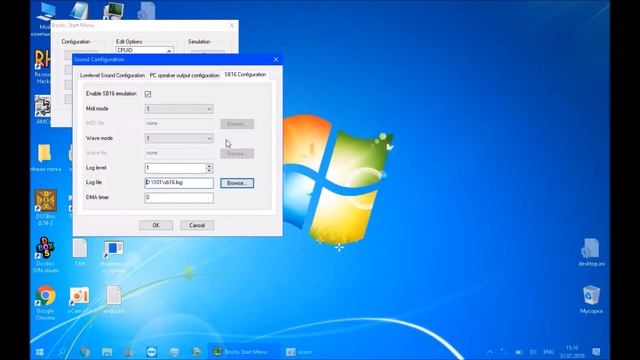Image resolution: width=640 pixels, height=360 pixels.
Task: Switch ENG input language indicator
Action: (549, 352)
